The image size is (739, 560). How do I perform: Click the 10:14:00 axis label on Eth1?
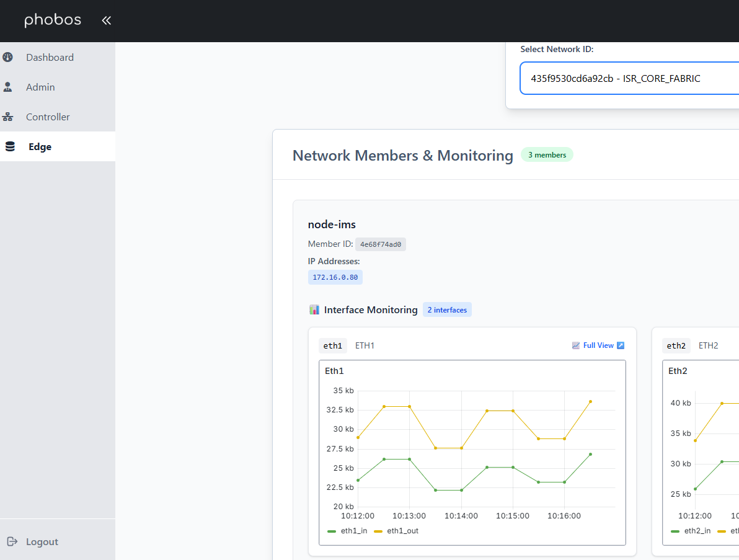(x=461, y=516)
